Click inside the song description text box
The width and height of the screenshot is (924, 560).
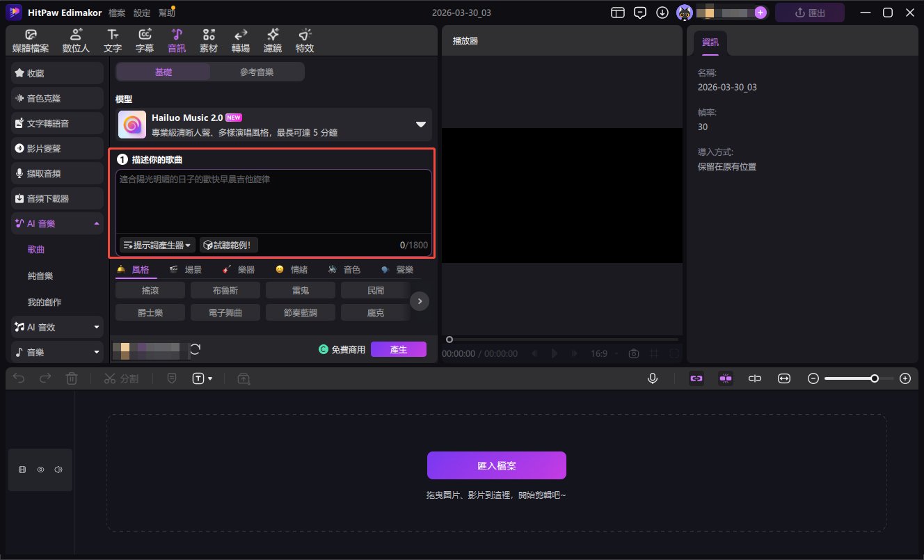[x=273, y=202]
